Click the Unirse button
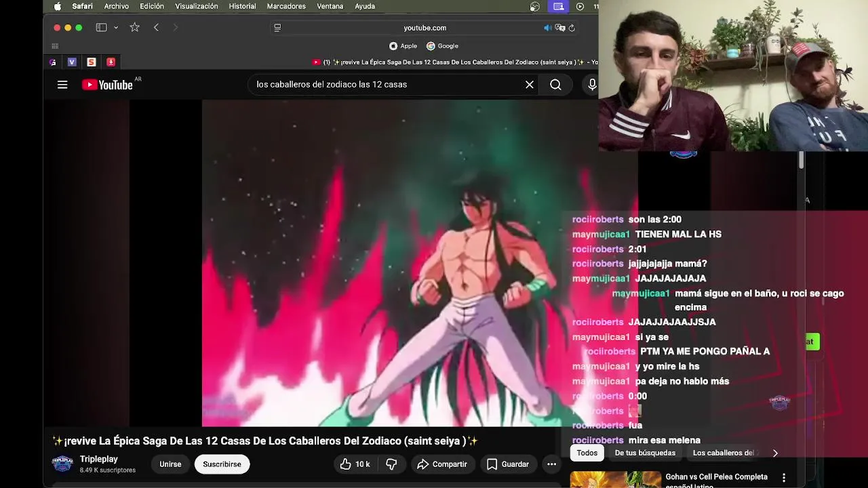The height and width of the screenshot is (488, 868). pos(170,464)
